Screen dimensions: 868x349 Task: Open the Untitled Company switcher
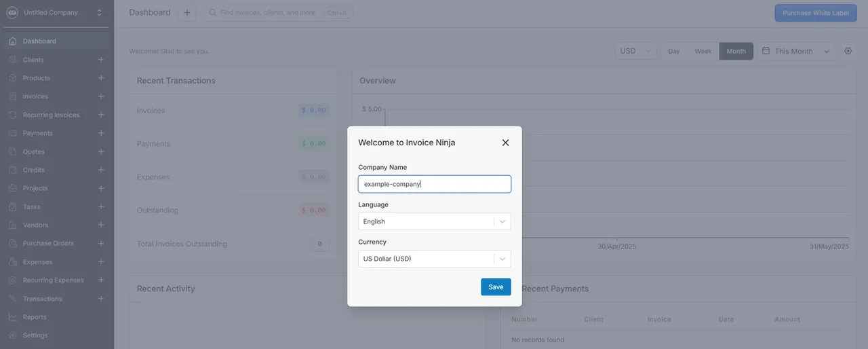coord(55,13)
